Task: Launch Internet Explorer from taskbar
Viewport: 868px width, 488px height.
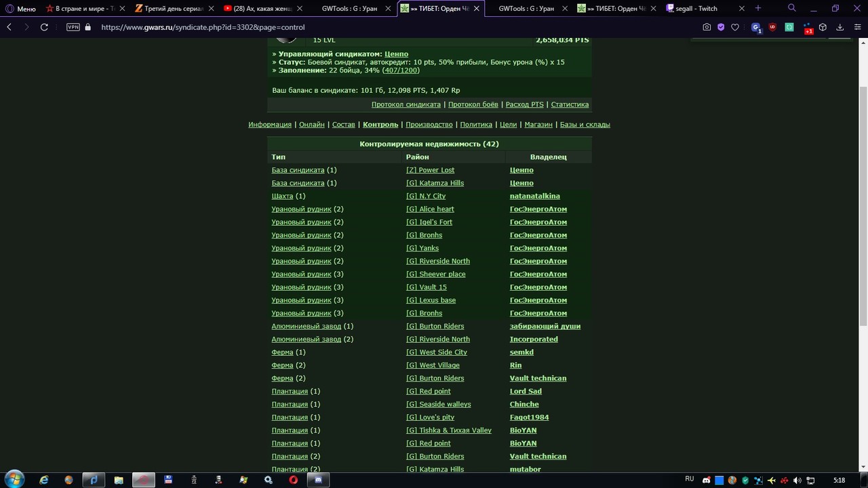Action: point(44,480)
